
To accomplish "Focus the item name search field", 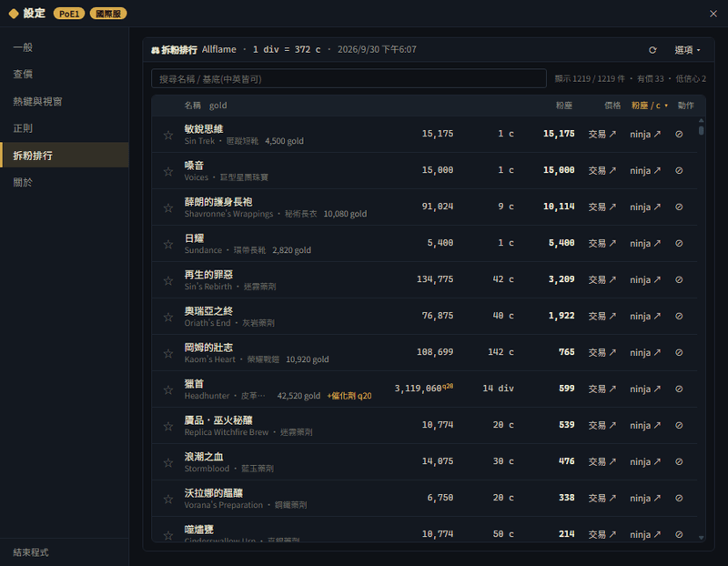I will tap(349, 78).
